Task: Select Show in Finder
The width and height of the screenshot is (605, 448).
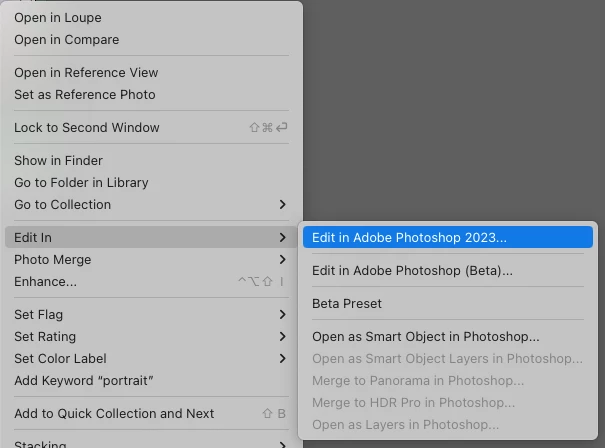Action: pyautogui.click(x=151, y=161)
